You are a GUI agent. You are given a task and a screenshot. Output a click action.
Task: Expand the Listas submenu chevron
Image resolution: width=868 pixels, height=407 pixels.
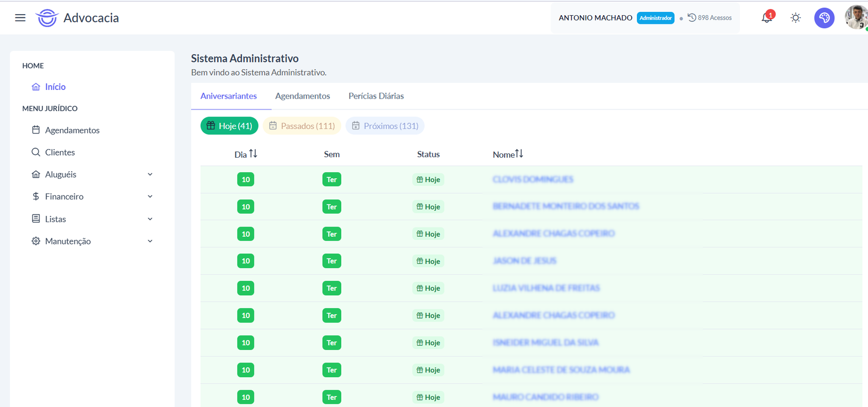click(150, 219)
